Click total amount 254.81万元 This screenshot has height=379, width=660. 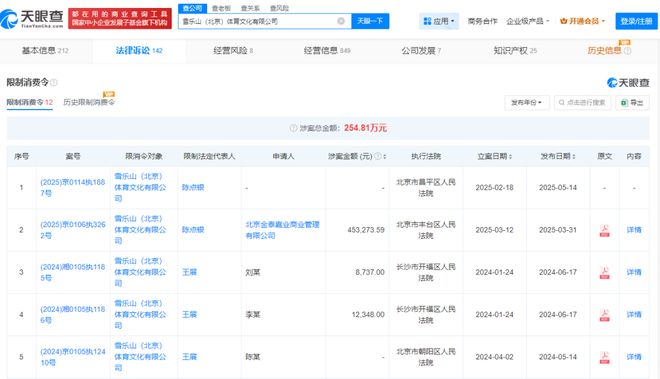[365, 128]
